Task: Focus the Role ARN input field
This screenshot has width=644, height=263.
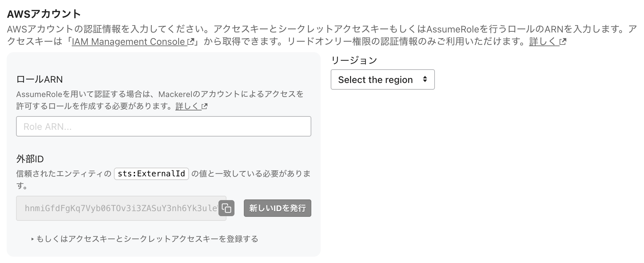Action: 163,126
